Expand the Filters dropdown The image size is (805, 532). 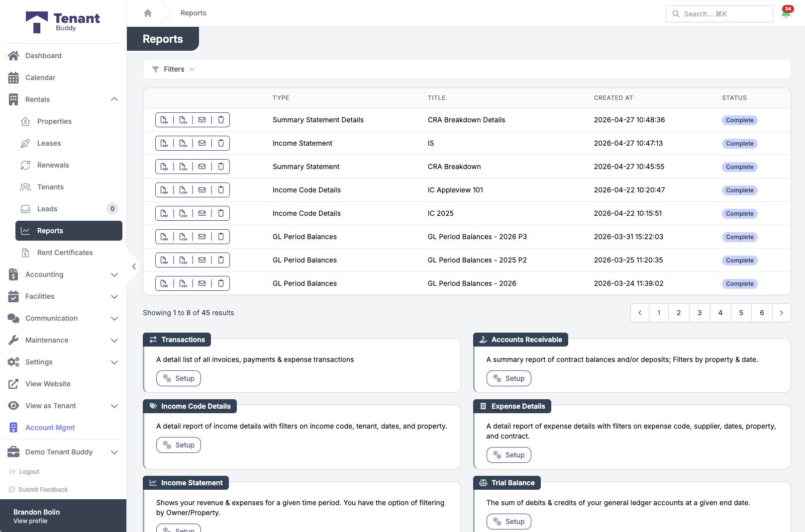174,69
